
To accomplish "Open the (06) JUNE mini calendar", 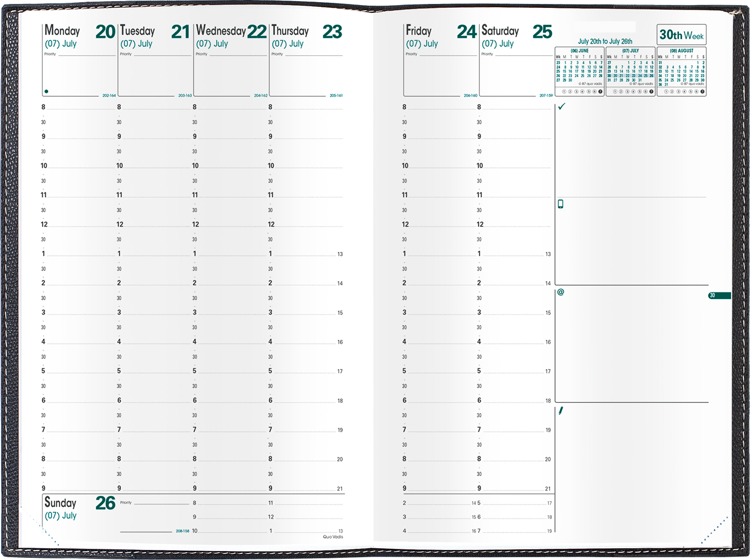I will pos(579,72).
